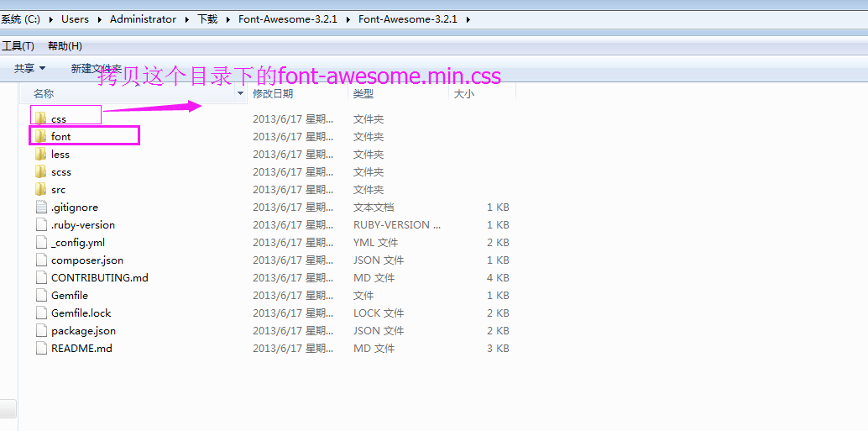
Task: Select the scss folder name
Action: 61,171
